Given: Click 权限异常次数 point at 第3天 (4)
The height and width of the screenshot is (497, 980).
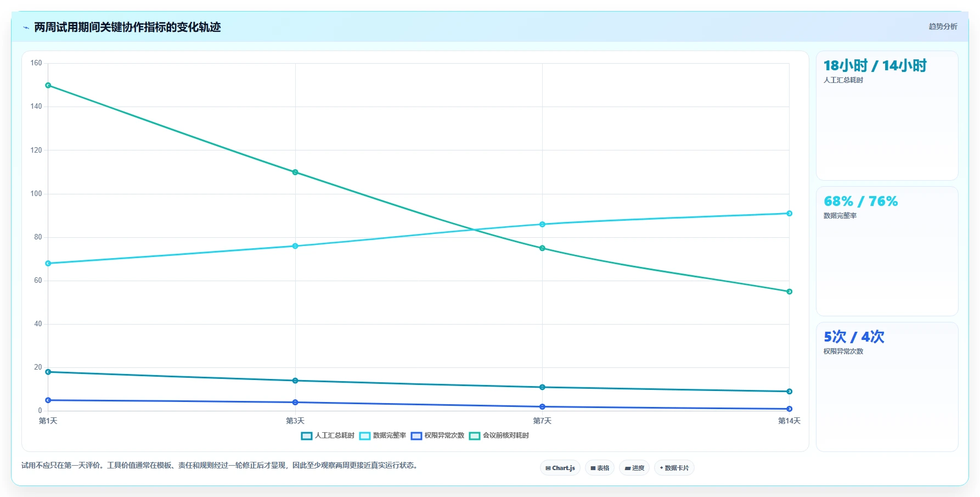Looking at the screenshot, I should click(x=295, y=403).
